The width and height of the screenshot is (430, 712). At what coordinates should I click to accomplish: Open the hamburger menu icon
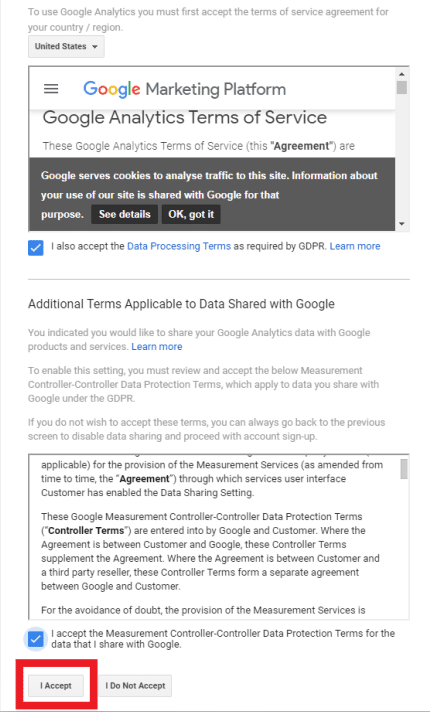point(51,89)
